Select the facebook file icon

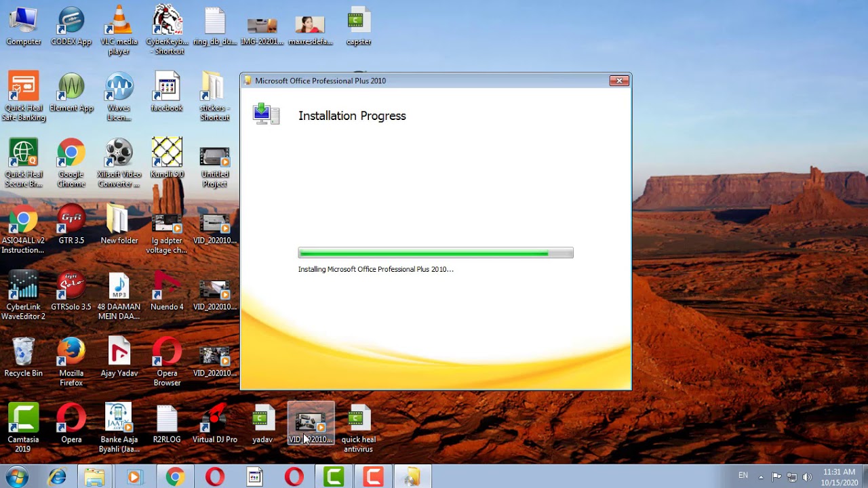click(167, 92)
